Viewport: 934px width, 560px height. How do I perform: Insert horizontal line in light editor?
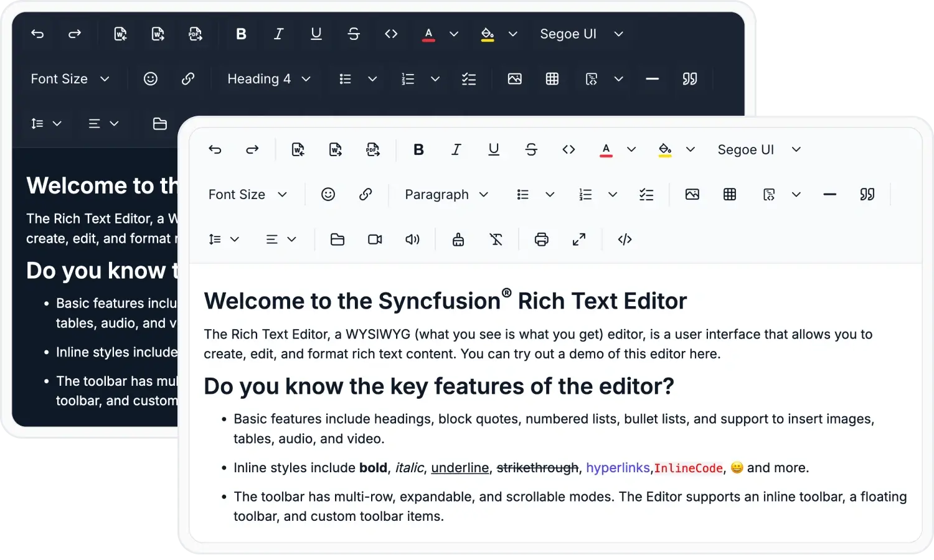(x=830, y=195)
